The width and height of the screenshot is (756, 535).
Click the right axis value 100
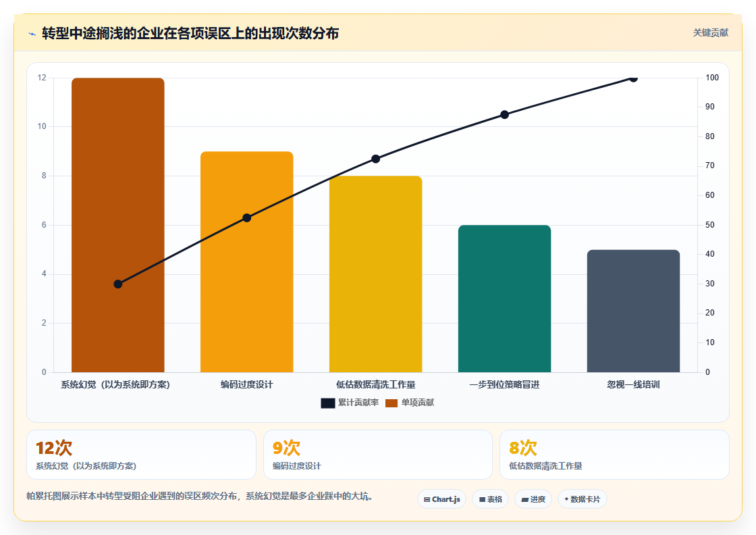[712, 78]
